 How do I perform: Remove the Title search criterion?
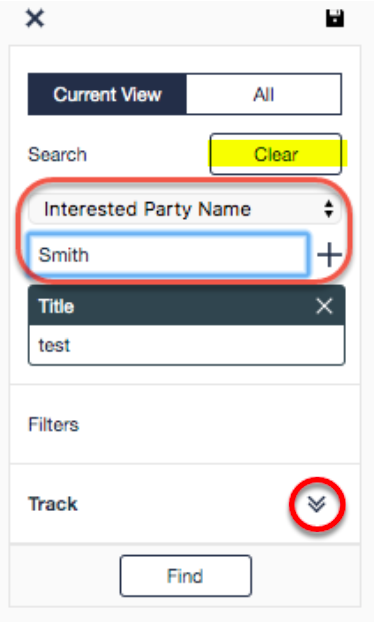coord(324,306)
